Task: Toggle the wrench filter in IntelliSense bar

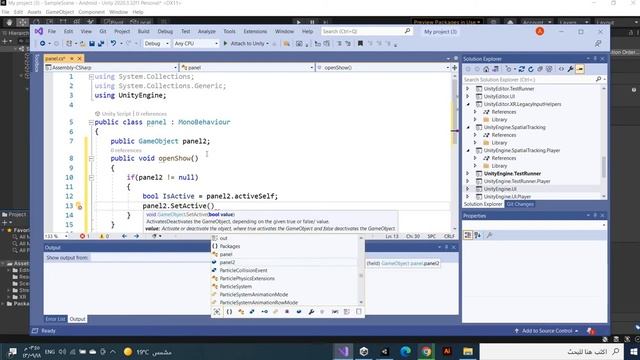Action: click(311, 312)
